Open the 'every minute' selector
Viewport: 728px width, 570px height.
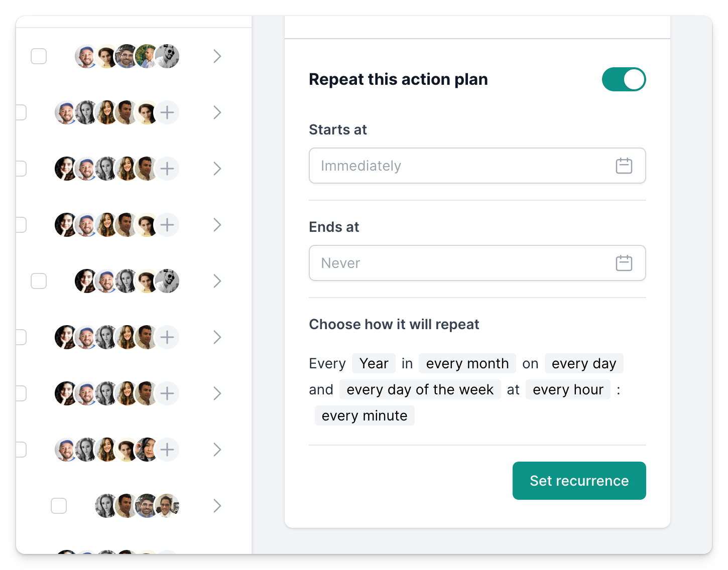pyautogui.click(x=365, y=415)
